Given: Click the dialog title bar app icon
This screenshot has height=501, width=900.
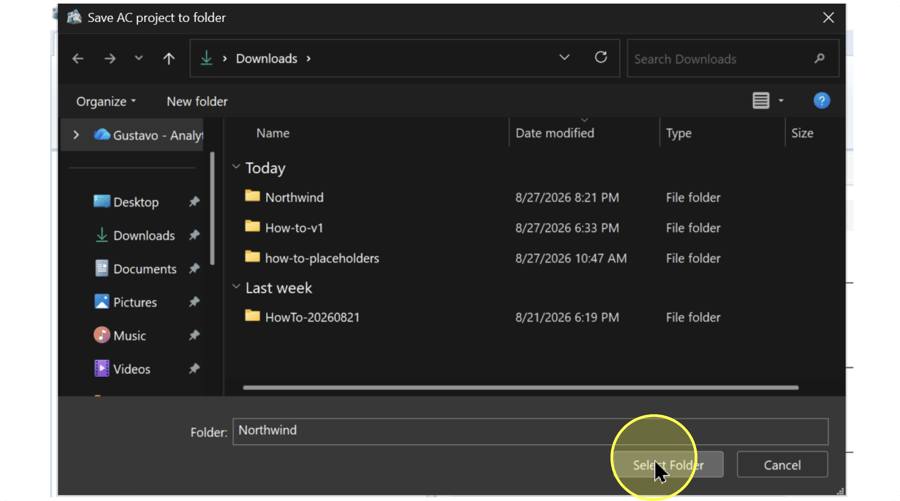Looking at the screenshot, I should 74,17.
